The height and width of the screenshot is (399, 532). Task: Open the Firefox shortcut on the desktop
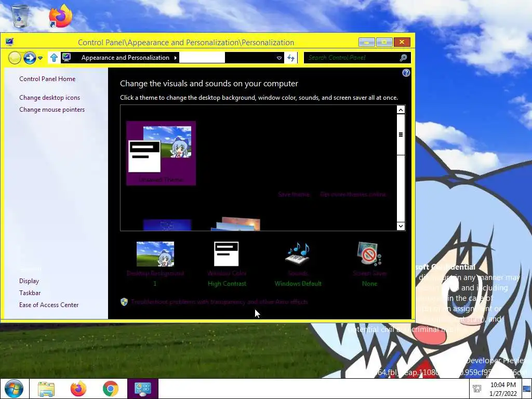(x=60, y=16)
